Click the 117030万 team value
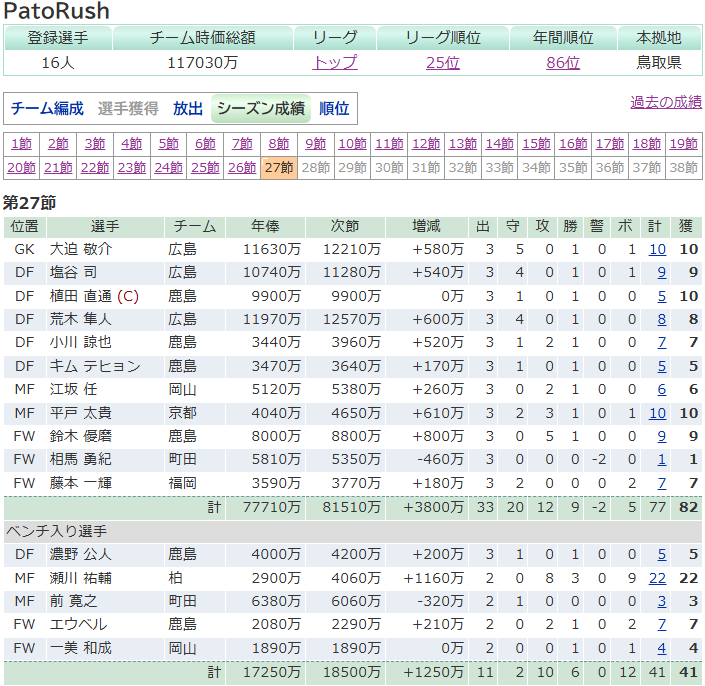 (202, 62)
